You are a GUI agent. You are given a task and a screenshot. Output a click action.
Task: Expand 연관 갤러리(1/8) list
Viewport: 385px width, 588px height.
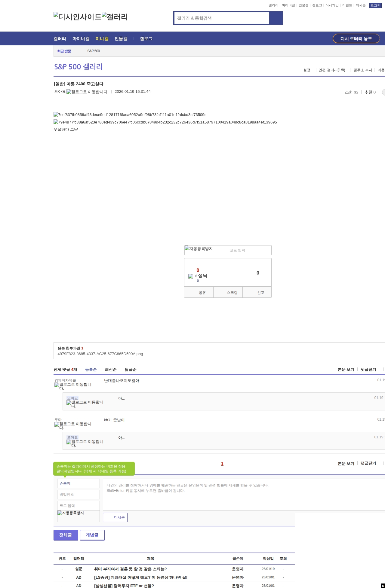332,70
